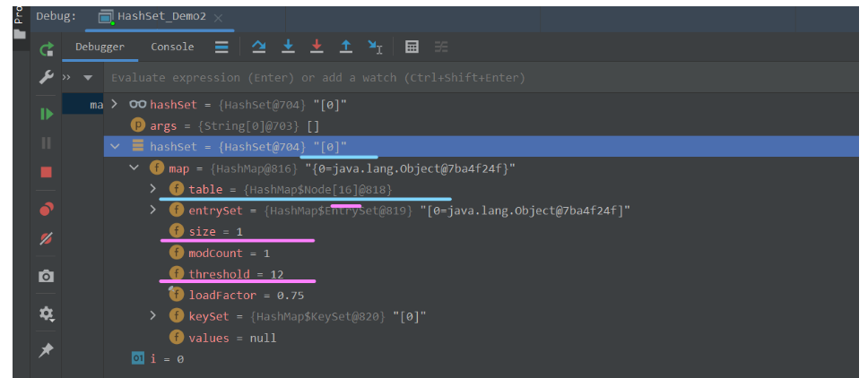This screenshot has width=868, height=378.
Task: Click the stack icon on selected hashSet
Action: coord(138,146)
